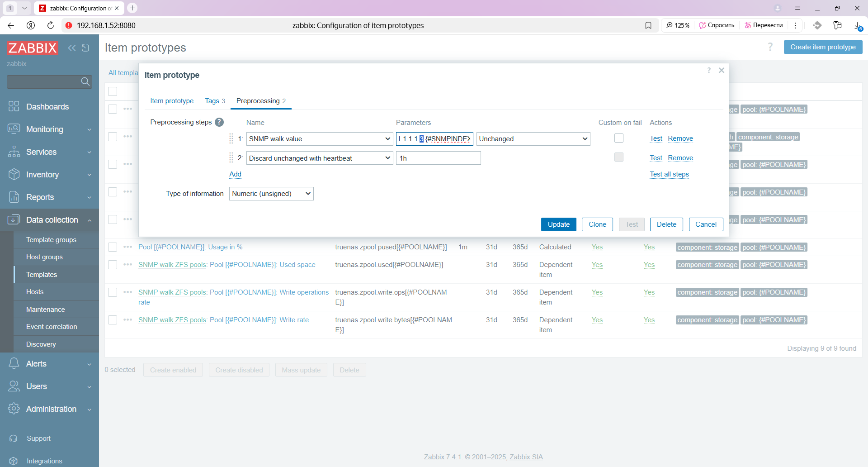868x467 pixels.
Task: Open Hosts menu item
Action: coord(35,292)
